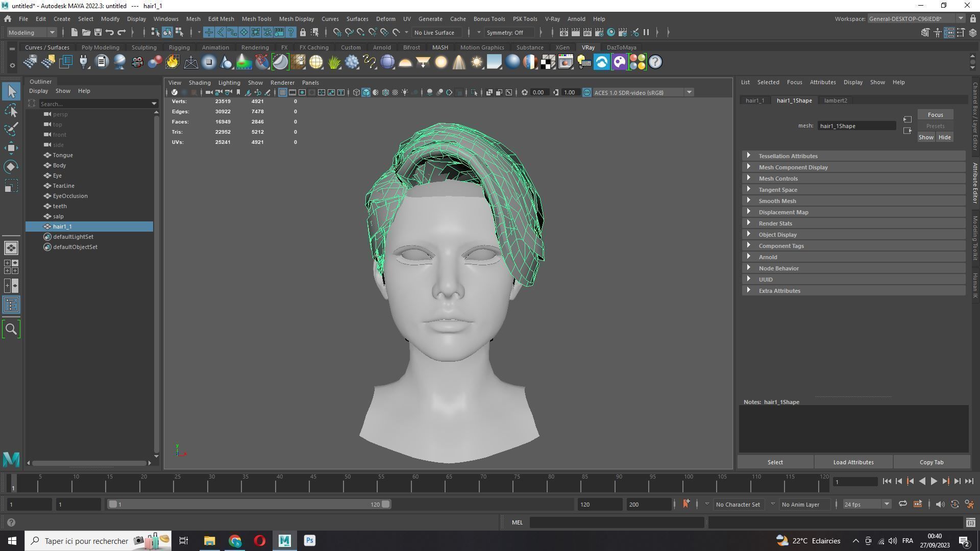Activate the Rotate tool in toolbox
Image resolution: width=980 pixels, height=551 pixels.
coord(11,167)
